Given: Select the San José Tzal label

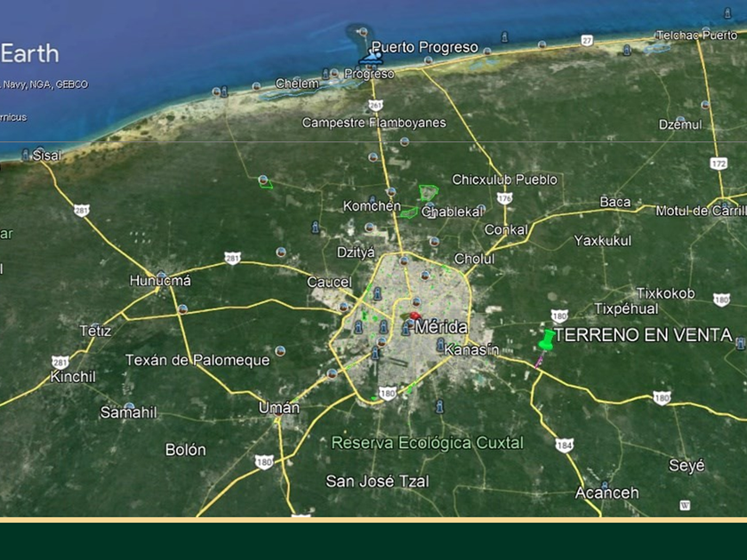Looking at the screenshot, I should click(377, 481).
